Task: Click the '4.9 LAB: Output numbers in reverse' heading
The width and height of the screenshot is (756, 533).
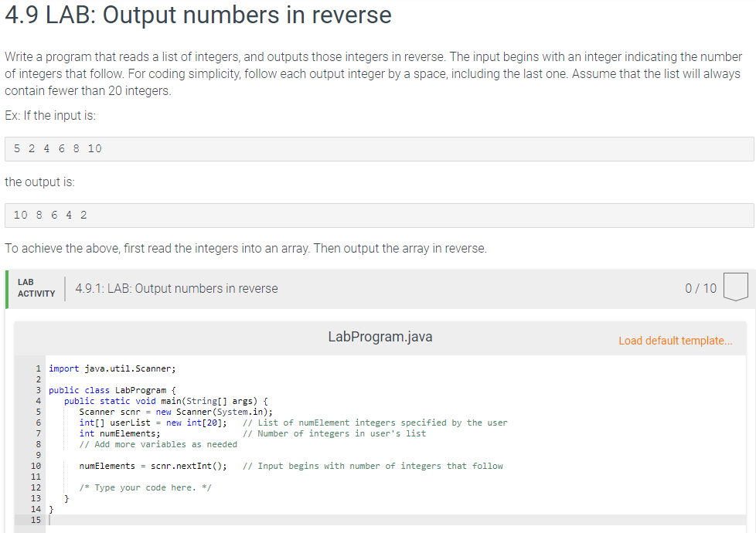Action: tap(198, 15)
